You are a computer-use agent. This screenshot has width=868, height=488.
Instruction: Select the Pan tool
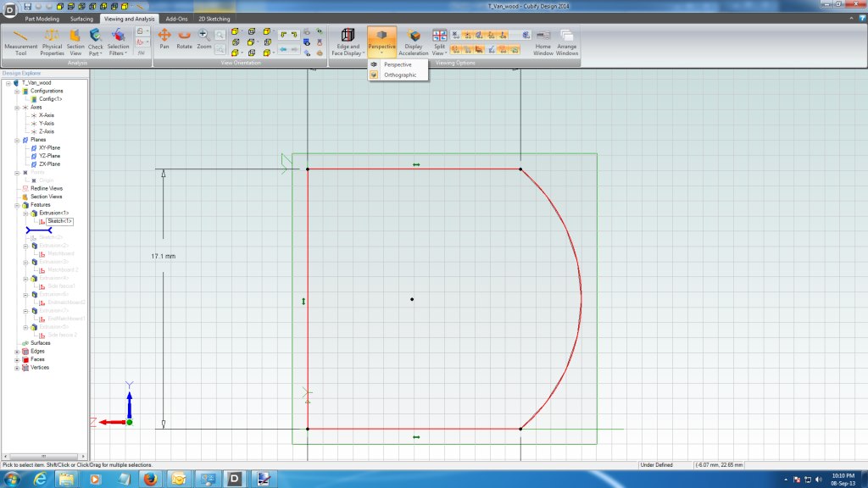pyautogui.click(x=164, y=40)
